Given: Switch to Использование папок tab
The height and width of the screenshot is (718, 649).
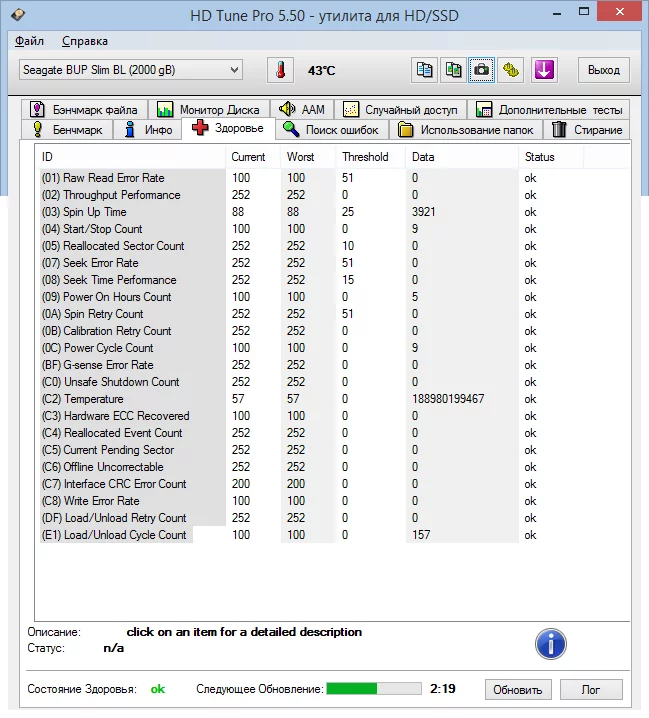Looking at the screenshot, I should click(x=466, y=130).
